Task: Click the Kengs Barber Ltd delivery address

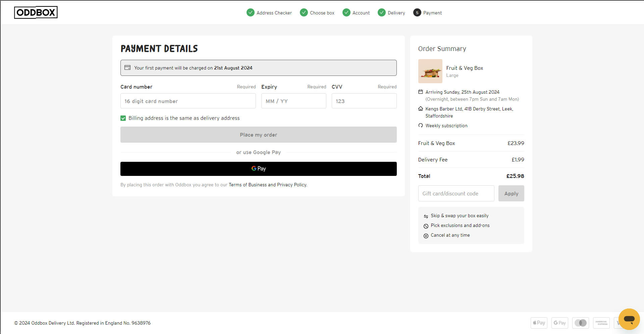Action: [469, 112]
